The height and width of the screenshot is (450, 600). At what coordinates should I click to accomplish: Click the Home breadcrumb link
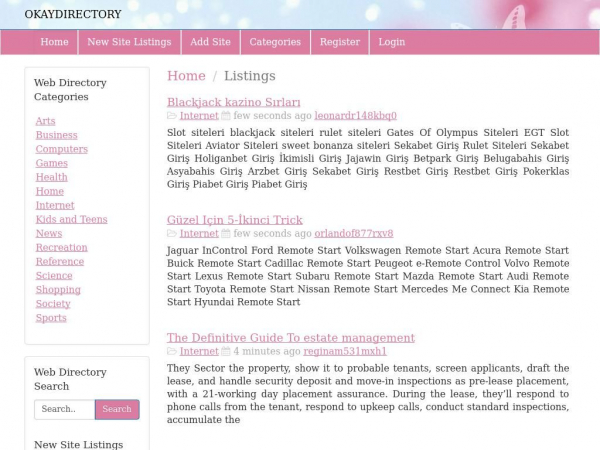[186, 76]
